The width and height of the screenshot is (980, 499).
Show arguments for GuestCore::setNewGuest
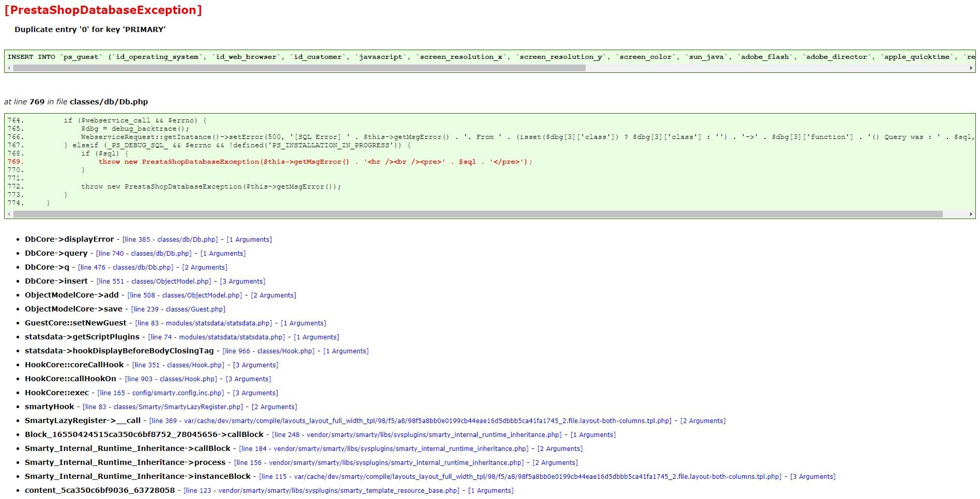[x=303, y=323]
